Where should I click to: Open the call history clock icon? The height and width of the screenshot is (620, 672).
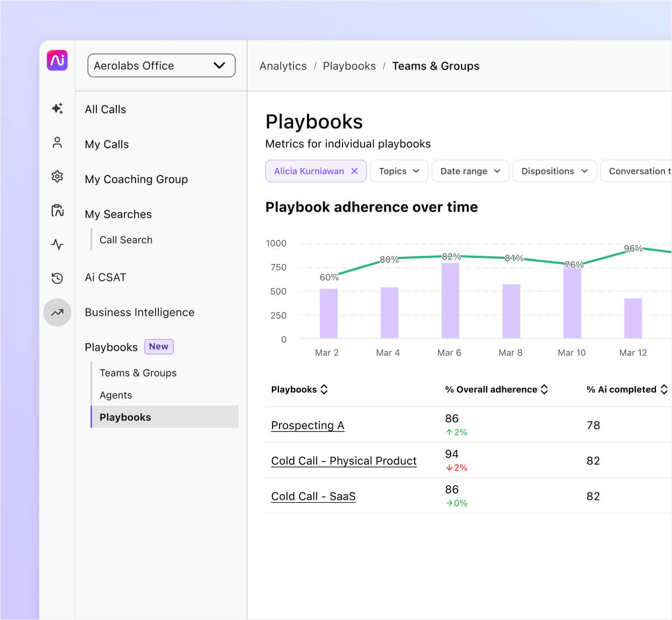click(57, 278)
